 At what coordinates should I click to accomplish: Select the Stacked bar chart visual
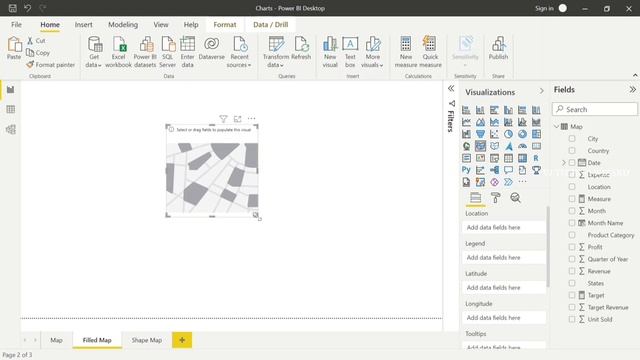pos(466,110)
